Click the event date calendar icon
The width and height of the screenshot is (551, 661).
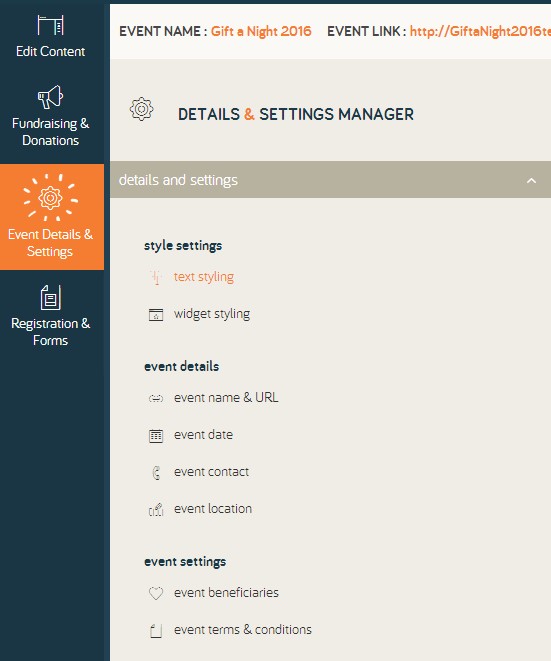tap(156, 435)
